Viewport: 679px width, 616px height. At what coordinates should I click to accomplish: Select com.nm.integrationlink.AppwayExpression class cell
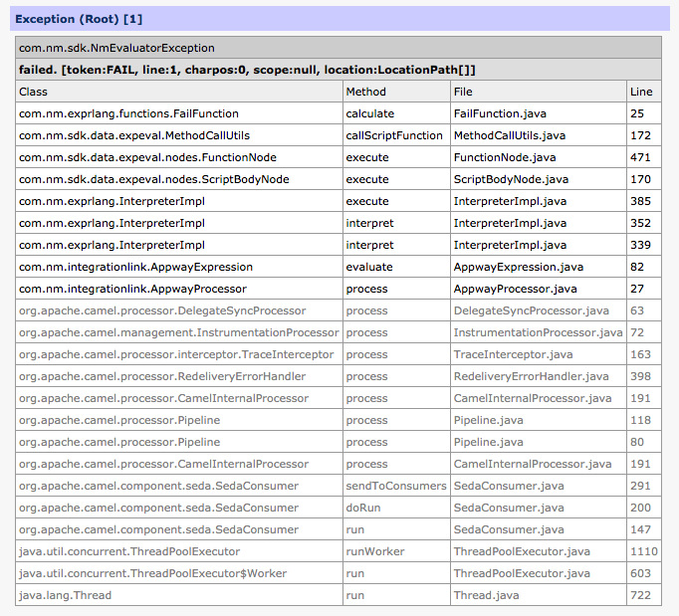click(179, 267)
